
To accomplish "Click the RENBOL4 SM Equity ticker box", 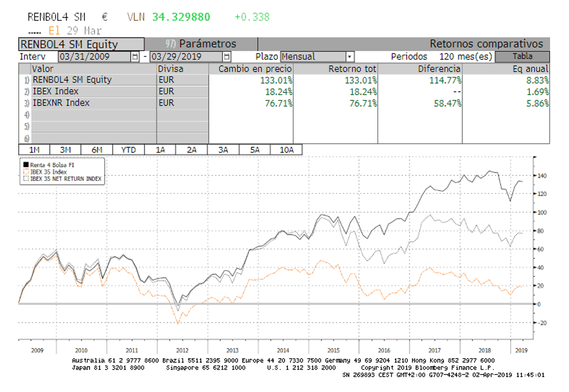I will pos(81,44).
